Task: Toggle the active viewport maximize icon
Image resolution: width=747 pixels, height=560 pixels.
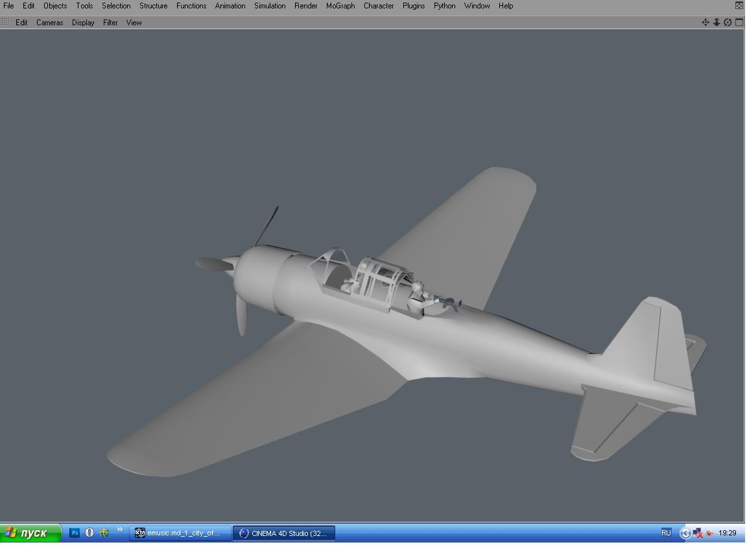Action: coord(739,22)
